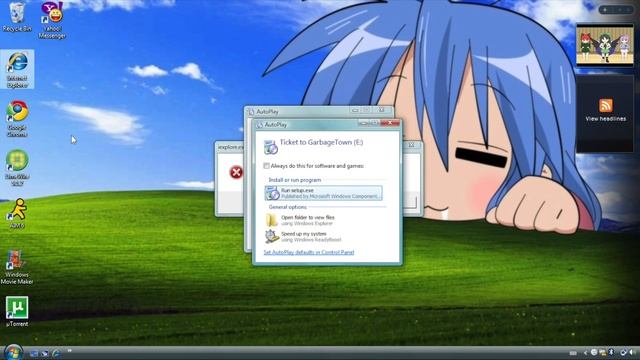
Task: Expand hidden system tray icons arrow
Action: click(585, 353)
